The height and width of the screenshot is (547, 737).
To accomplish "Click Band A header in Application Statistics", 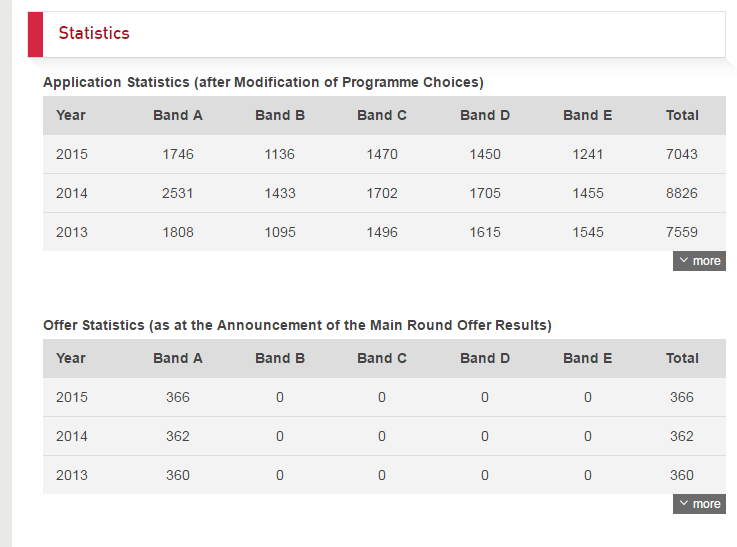I will (x=178, y=115).
